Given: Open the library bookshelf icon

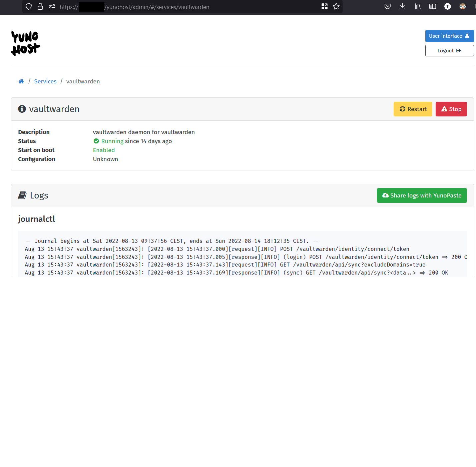Looking at the screenshot, I should click(418, 7).
